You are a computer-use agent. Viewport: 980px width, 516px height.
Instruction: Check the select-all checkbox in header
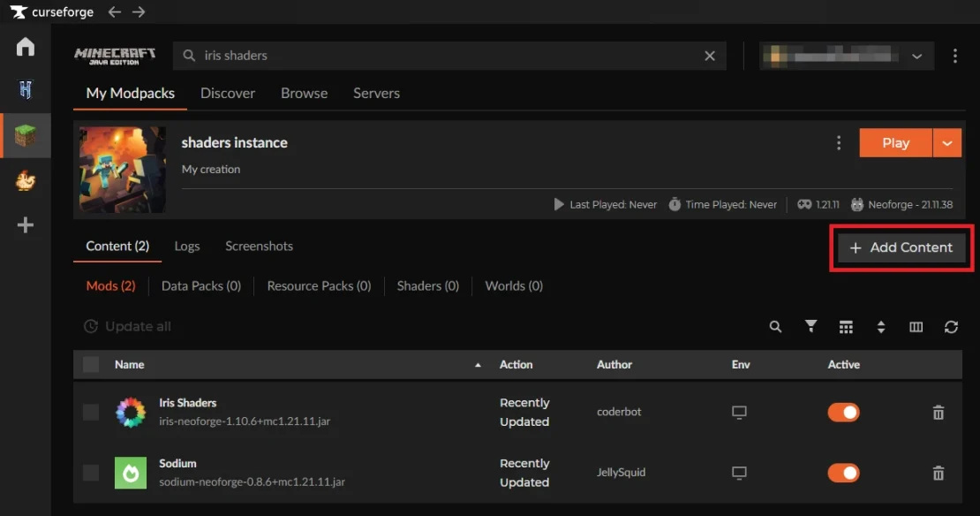point(91,365)
